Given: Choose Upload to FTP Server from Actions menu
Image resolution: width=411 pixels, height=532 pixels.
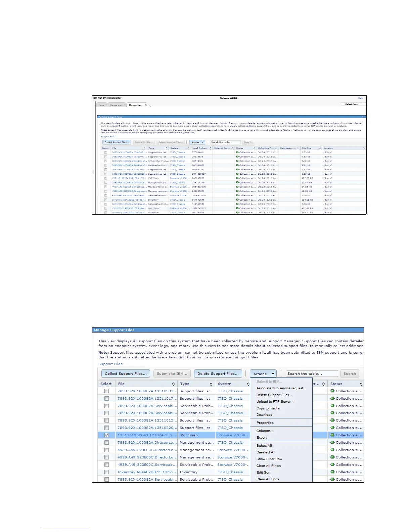Looking at the screenshot, I should click(x=275, y=402).
